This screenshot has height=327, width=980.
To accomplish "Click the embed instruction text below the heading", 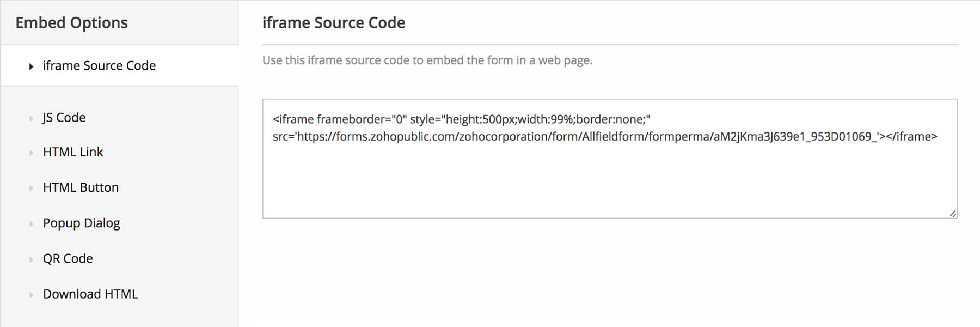I will coord(428,60).
